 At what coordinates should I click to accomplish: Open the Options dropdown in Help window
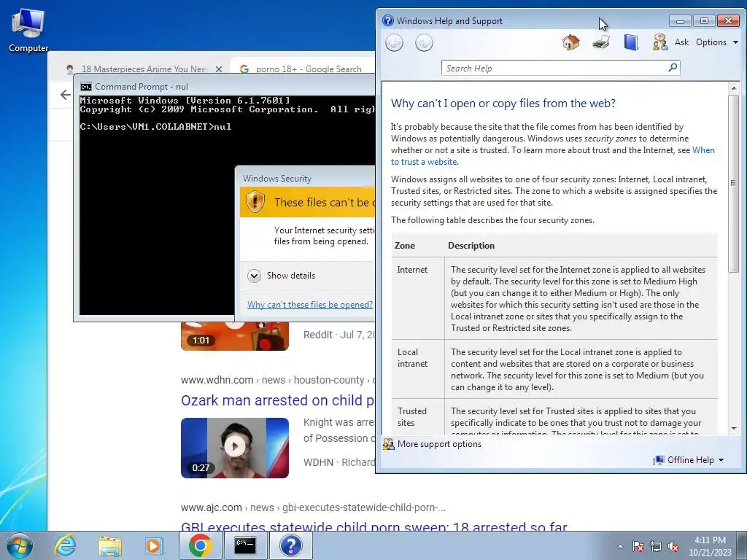point(717,42)
